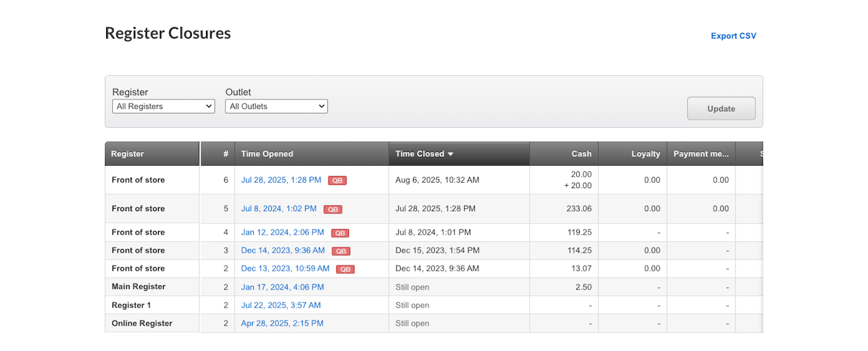
Task: Select the Main Register row in the table
Action: [138, 287]
